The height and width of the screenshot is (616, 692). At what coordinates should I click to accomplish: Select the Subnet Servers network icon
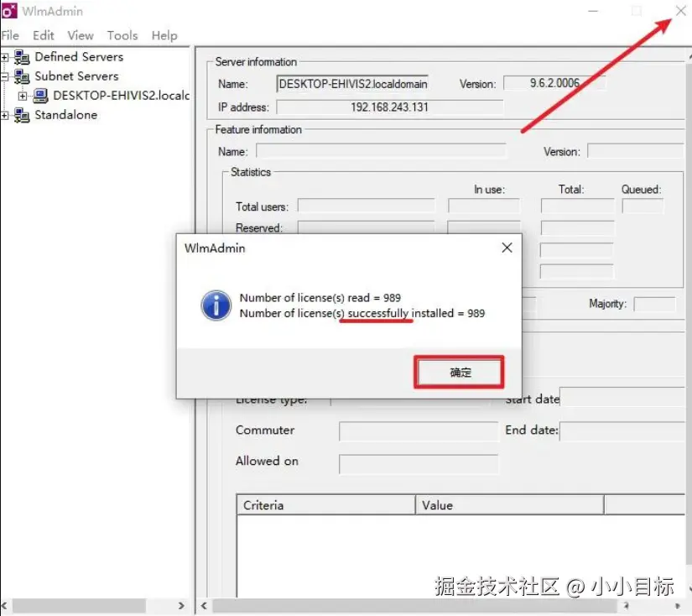22,76
